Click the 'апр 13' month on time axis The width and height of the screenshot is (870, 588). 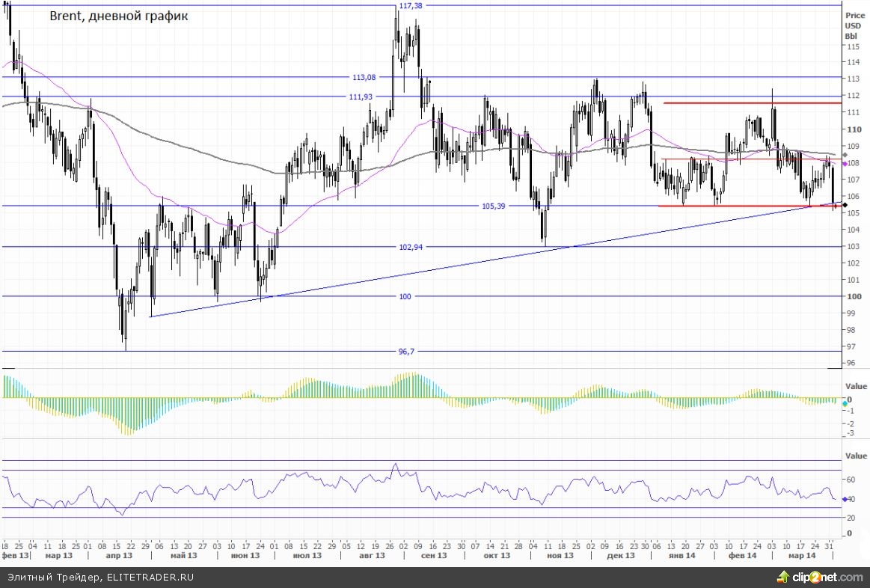coord(118,555)
